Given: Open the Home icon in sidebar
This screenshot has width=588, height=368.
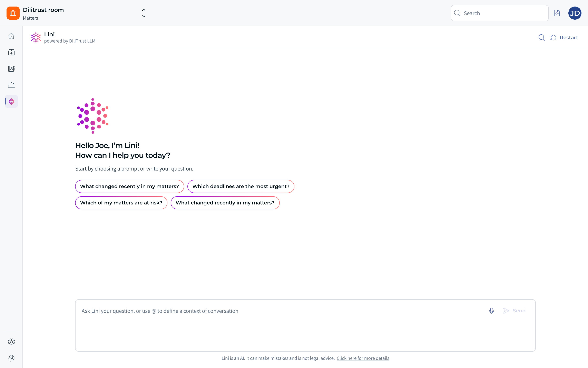Looking at the screenshot, I should pyautogui.click(x=11, y=36).
